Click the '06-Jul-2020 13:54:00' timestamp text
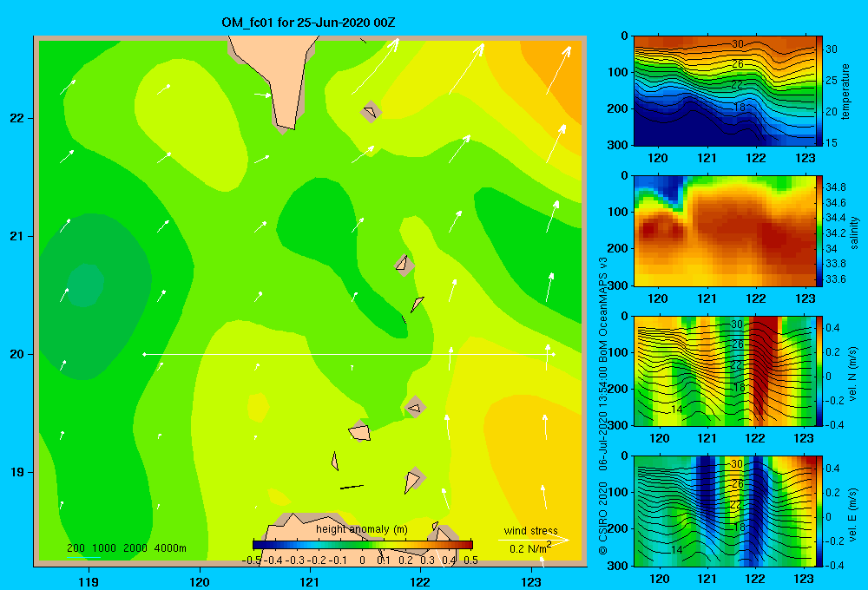Image resolution: width=868 pixels, height=590 pixels. tap(603, 418)
